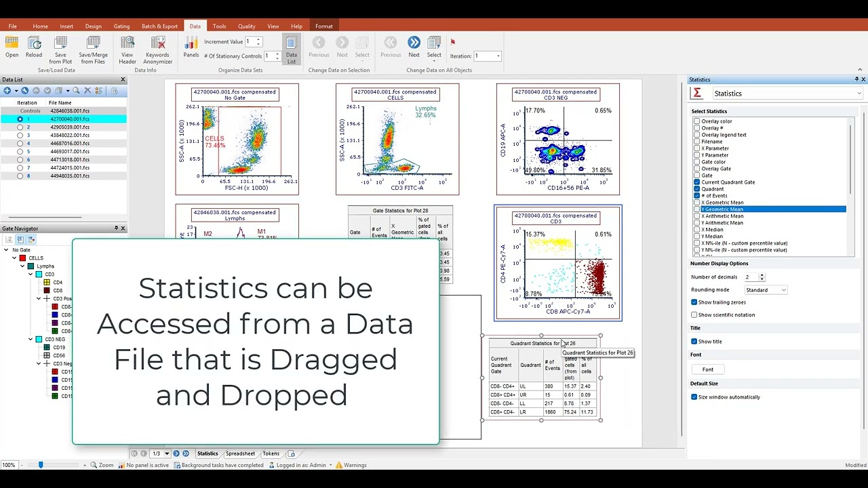Viewport: 868px width, 488px height.
Task: Enable Show scientific notation
Action: [x=694, y=314]
